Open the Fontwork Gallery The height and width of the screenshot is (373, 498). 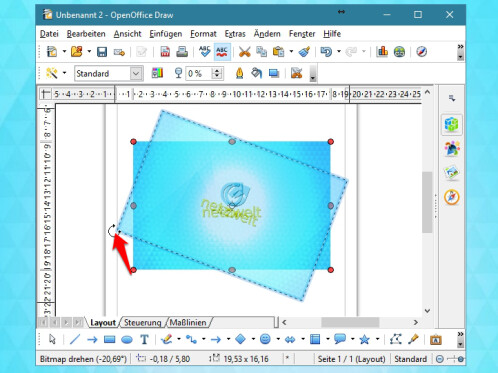pyautogui.click(x=435, y=340)
